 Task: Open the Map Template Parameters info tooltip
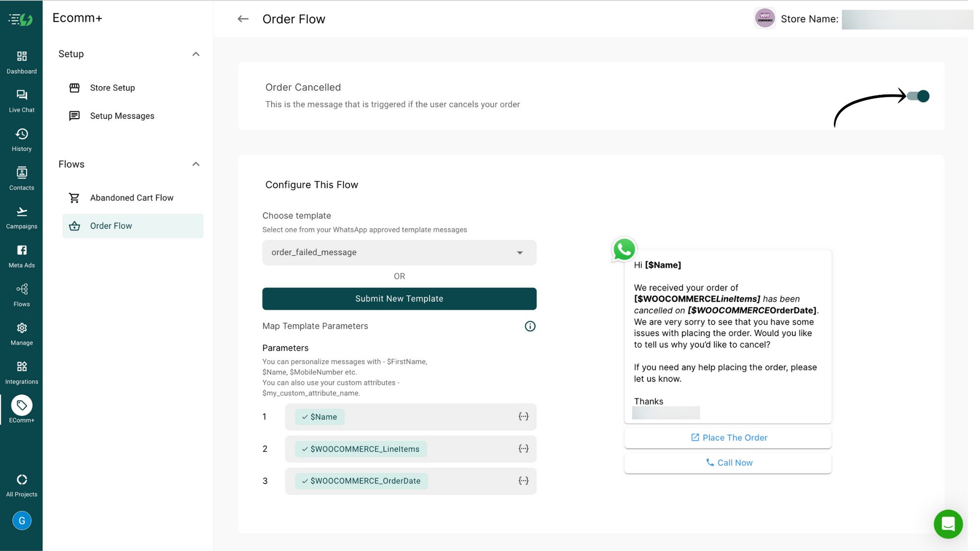(x=530, y=326)
